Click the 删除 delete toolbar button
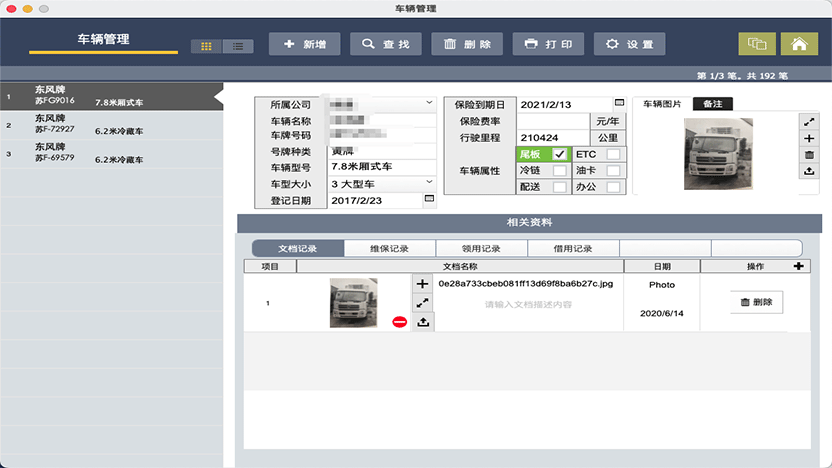The height and width of the screenshot is (468, 832). pos(467,44)
